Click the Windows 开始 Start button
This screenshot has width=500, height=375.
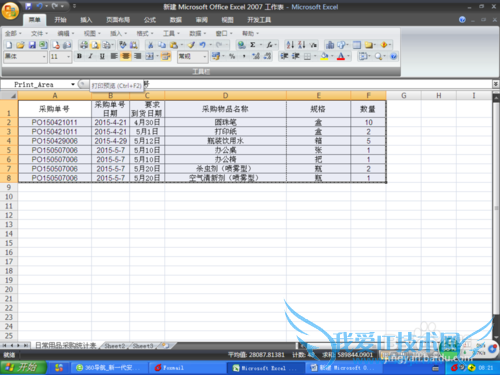click(23, 368)
